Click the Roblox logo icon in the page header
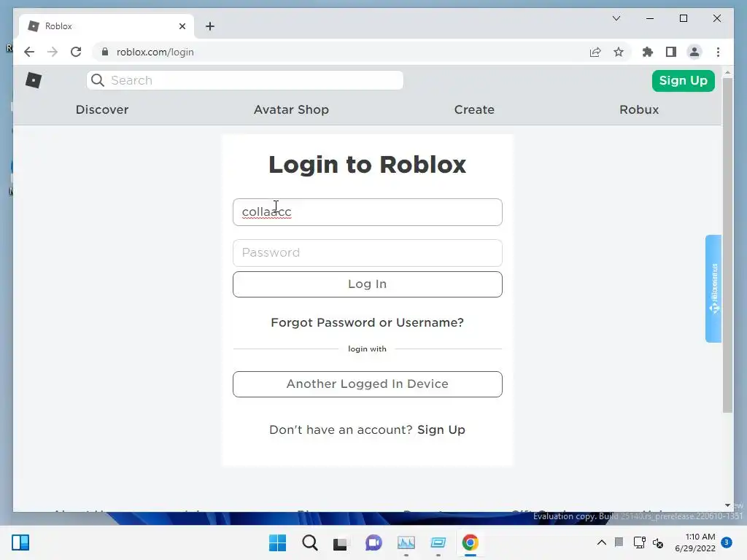Viewport: 747px width, 560px height. point(34,80)
